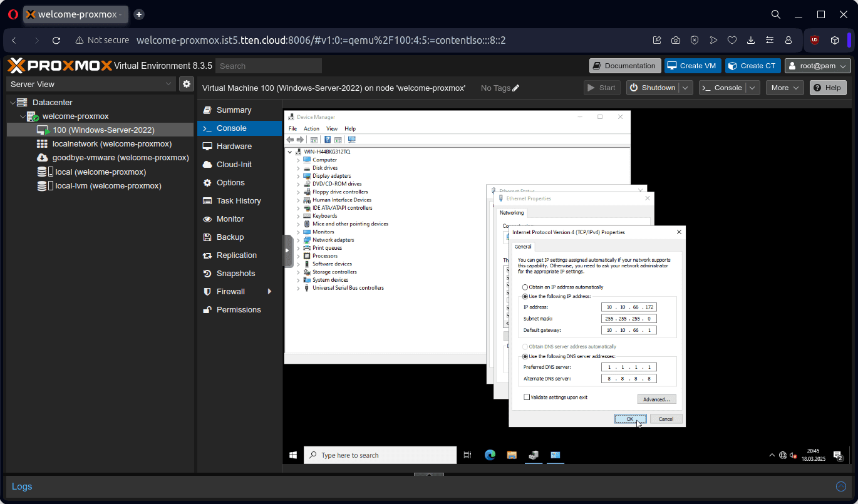Screen dimensions: 858x504
Task: Open the Shutdown options dropdown arrow
Action: 686,88
